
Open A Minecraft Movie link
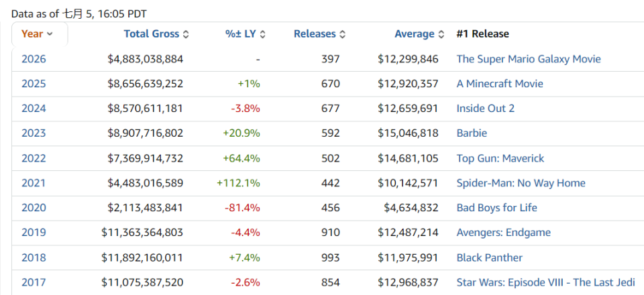tap(500, 84)
